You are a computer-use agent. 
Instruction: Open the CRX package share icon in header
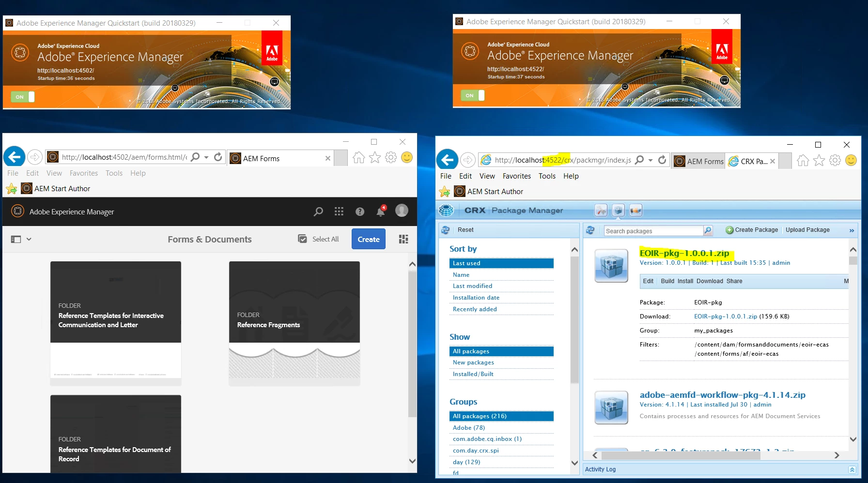[x=635, y=210]
